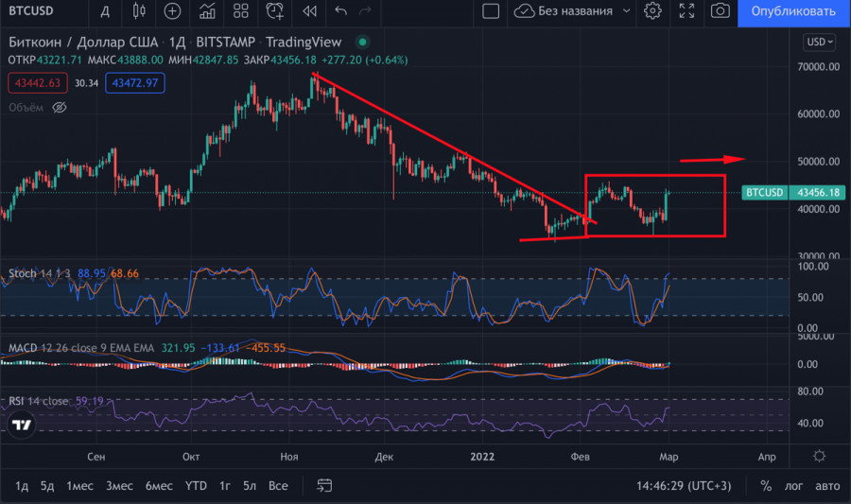Toggle авто auto scale
The height and width of the screenshot is (504, 851).
[x=827, y=485]
